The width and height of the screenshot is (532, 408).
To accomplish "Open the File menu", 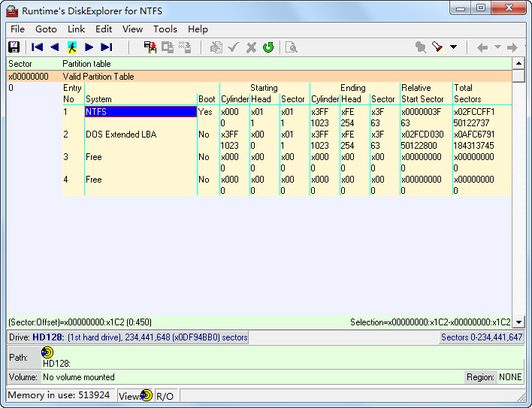I will [17, 29].
